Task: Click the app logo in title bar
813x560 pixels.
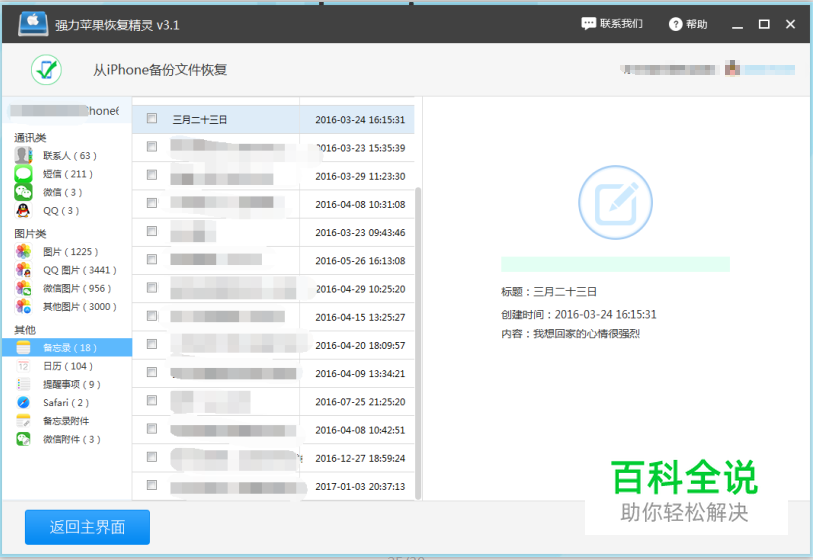Action: [x=33, y=23]
